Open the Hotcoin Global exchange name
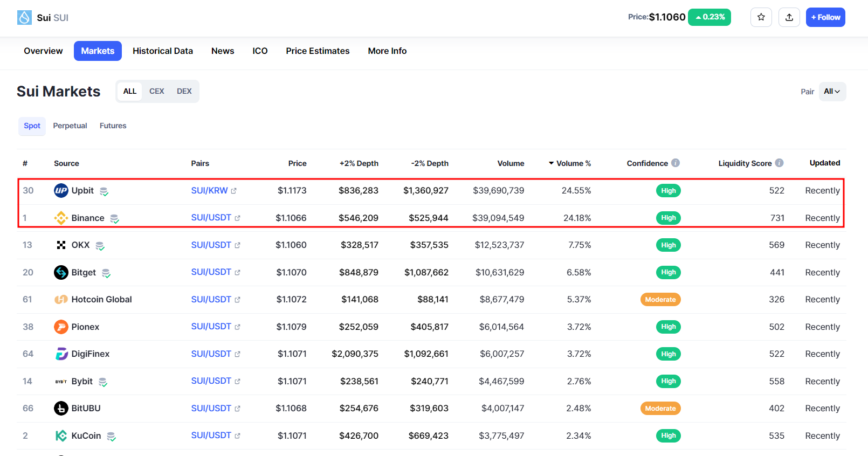The width and height of the screenshot is (868, 456). [101, 300]
